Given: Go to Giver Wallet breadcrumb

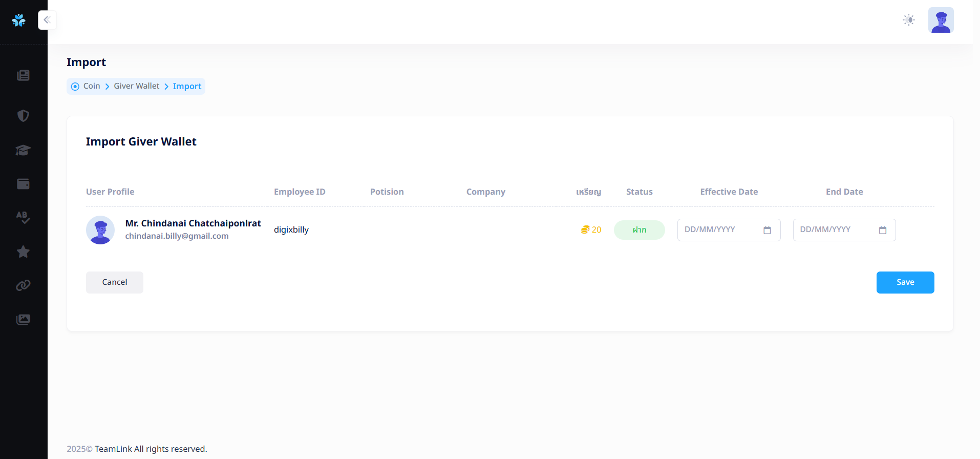Looking at the screenshot, I should coord(136,86).
